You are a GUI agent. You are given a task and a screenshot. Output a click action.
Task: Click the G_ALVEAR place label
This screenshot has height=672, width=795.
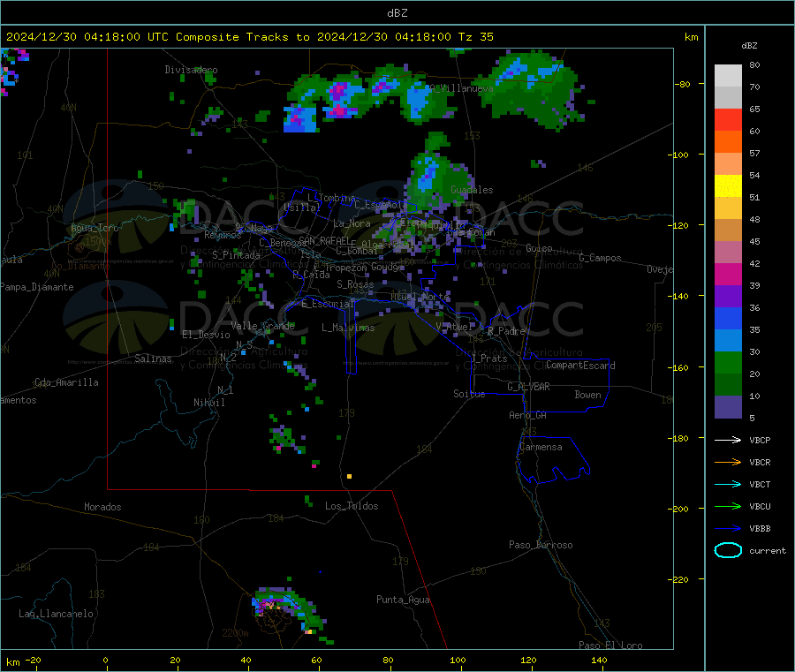click(x=528, y=387)
